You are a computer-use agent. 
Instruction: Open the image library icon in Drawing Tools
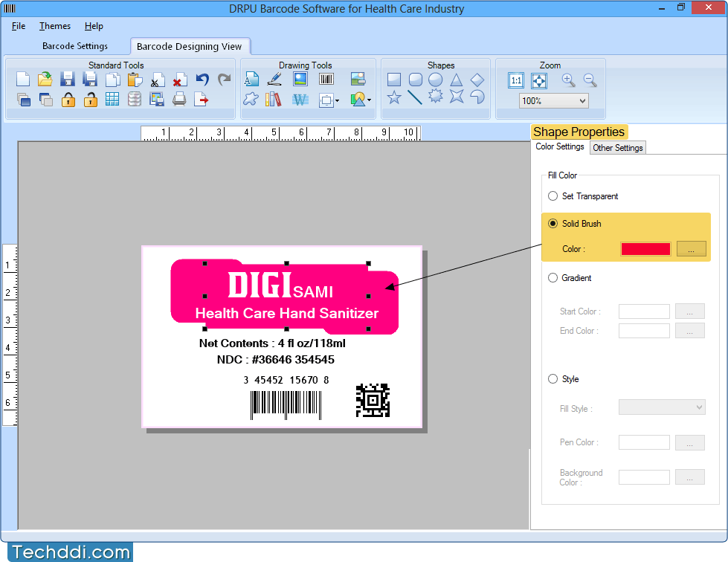coord(358,80)
